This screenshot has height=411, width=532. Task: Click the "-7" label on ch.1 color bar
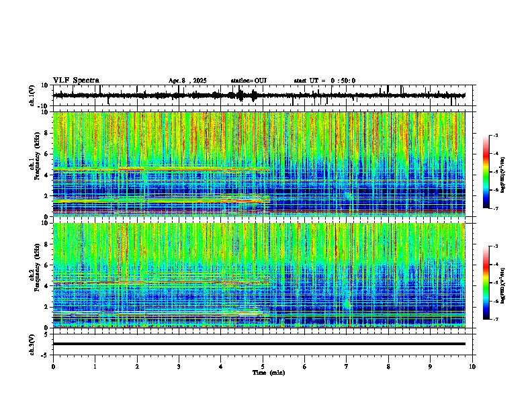495,208
